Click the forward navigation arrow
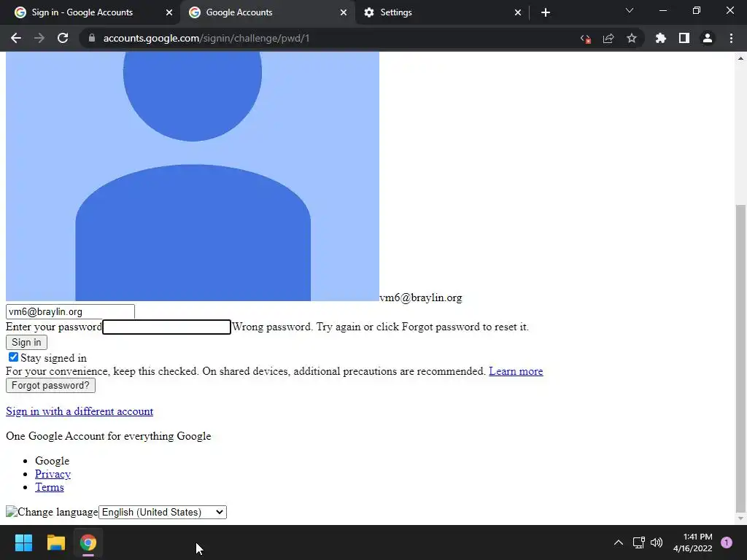 (x=39, y=38)
